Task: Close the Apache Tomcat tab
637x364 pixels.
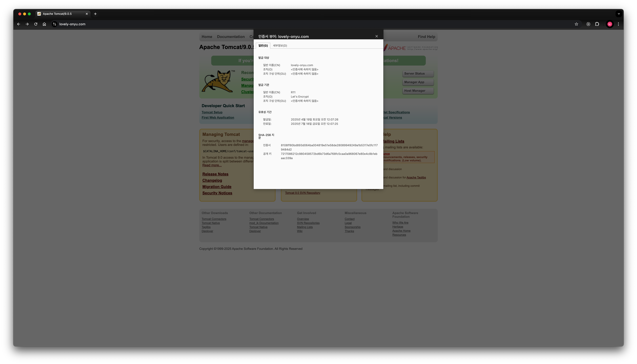Action: pos(87,14)
